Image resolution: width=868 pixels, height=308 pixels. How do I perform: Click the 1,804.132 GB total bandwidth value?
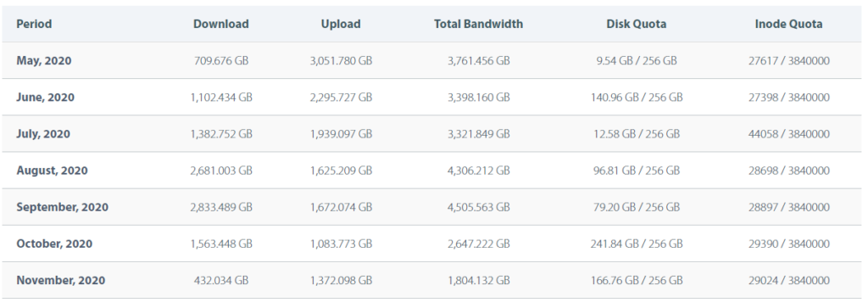click(478, 280)
